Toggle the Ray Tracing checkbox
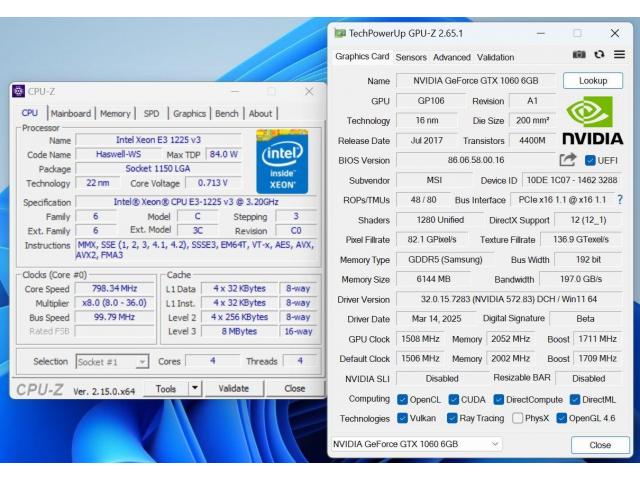 coord(452,418)
